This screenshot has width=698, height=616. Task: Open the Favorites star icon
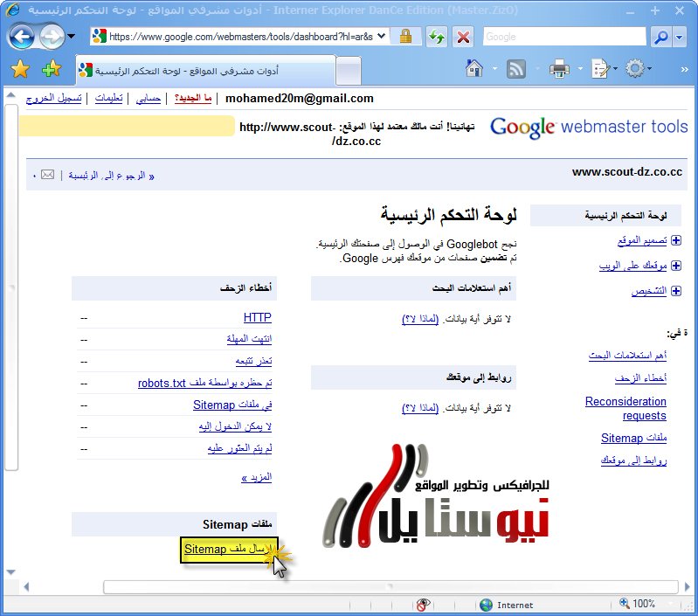click(x=20, y=69)
